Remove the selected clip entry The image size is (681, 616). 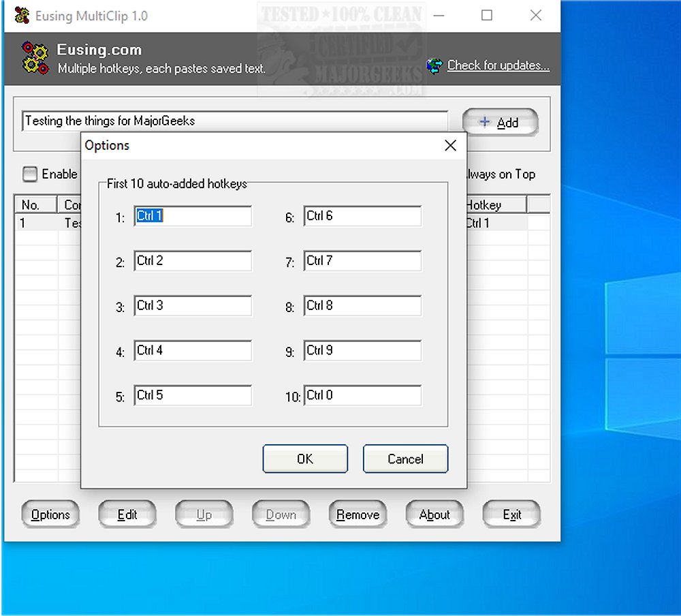coord(358,514)
